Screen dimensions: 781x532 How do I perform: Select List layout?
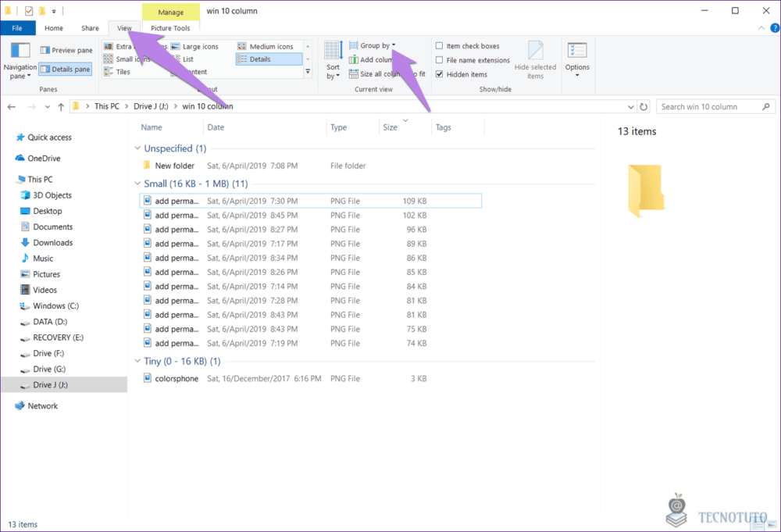[x=182, y=59]
